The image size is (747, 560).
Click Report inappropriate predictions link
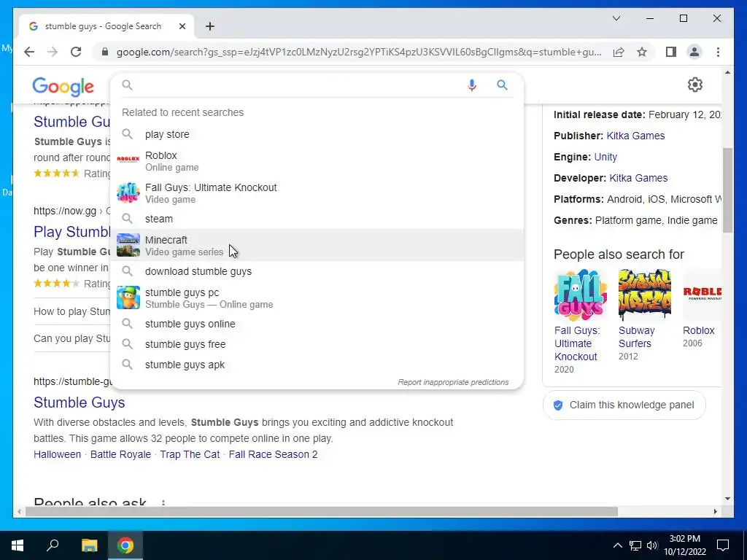[453, 382]
